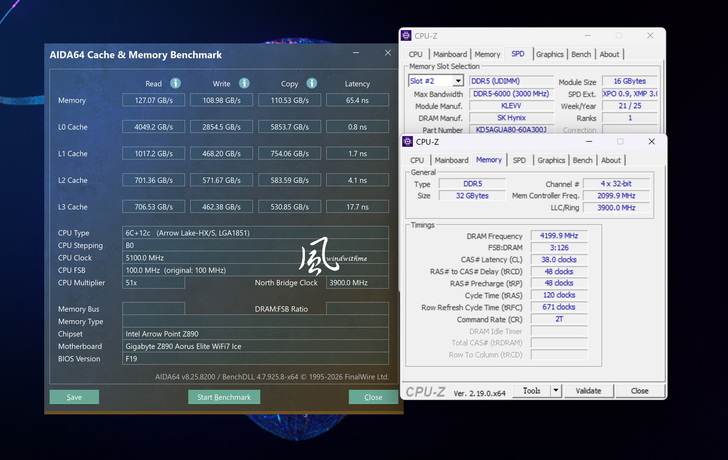Click the Memory Read 127.07 GB/s field
Screen dimensions: 728x460
(153, 100)
